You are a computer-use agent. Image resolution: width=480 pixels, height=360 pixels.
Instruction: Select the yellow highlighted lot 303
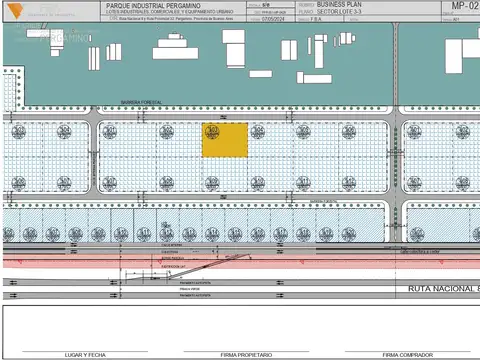click(x=225, y=140)
